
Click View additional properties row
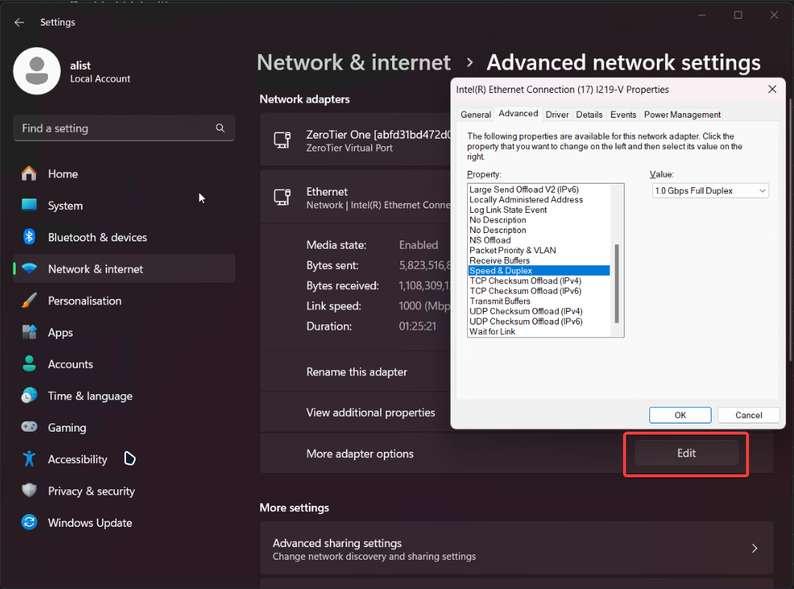(x=355, y=413)
